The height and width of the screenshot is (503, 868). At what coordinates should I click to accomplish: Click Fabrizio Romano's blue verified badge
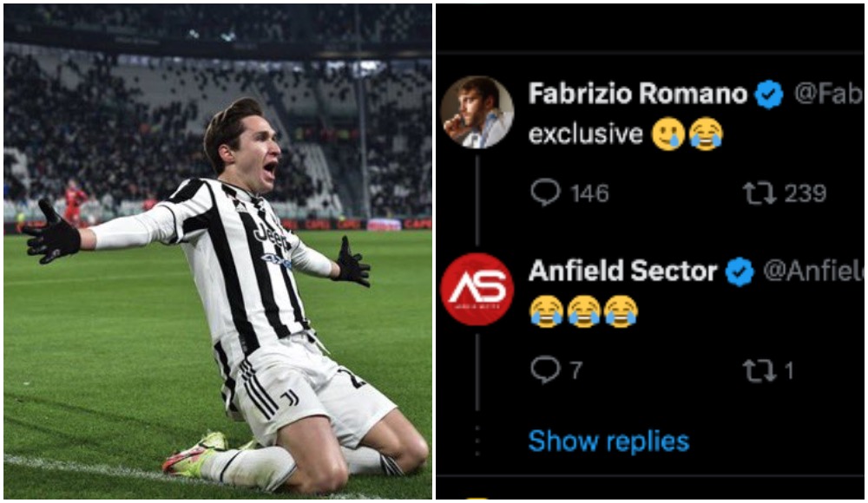(769, 94)
